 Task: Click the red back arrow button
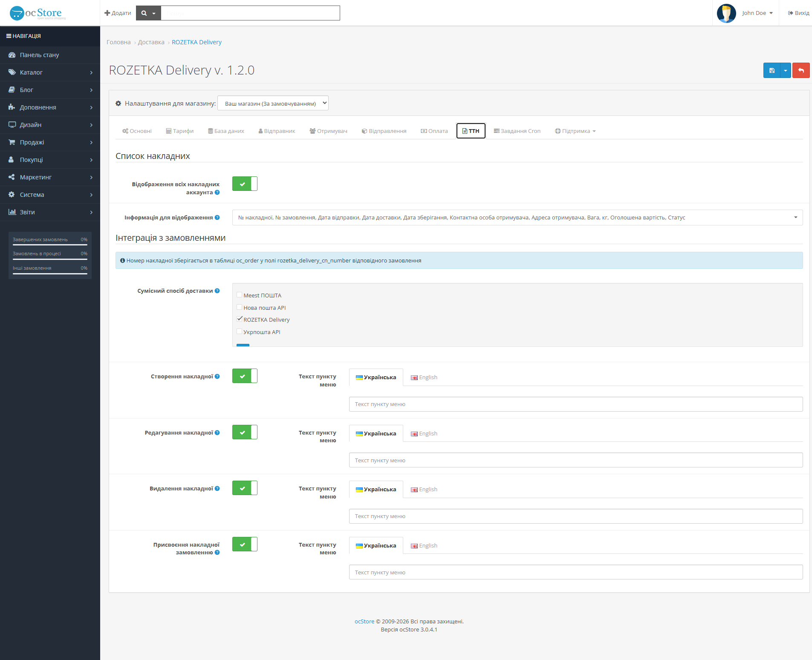coord(801,70)
